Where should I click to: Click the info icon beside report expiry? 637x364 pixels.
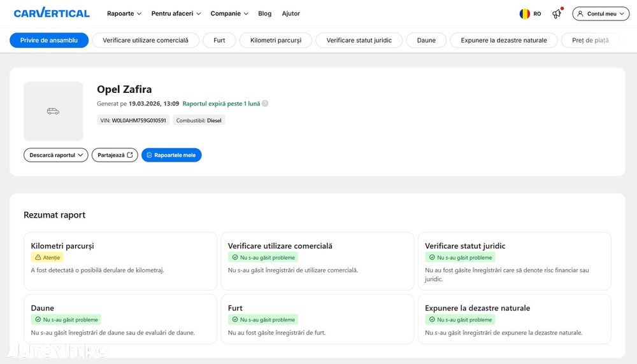[265, 104]
